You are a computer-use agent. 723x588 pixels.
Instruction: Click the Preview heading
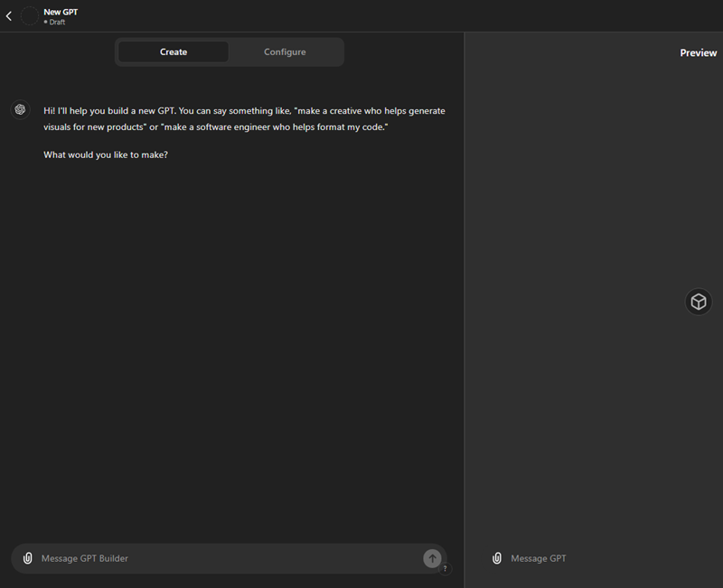pyautogui.click(x=698, y=53)
